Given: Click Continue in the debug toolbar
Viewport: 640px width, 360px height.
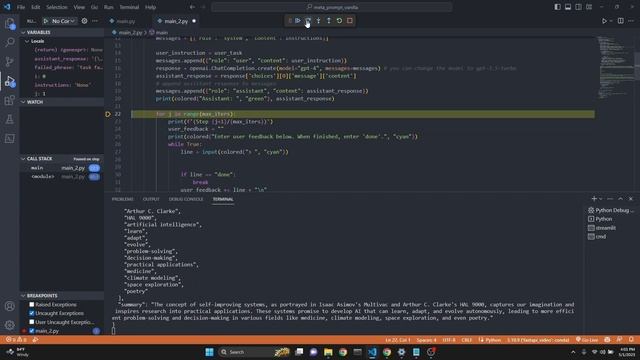Looking at the screenshot, I should pyautogui.click(x=298, y=20).
